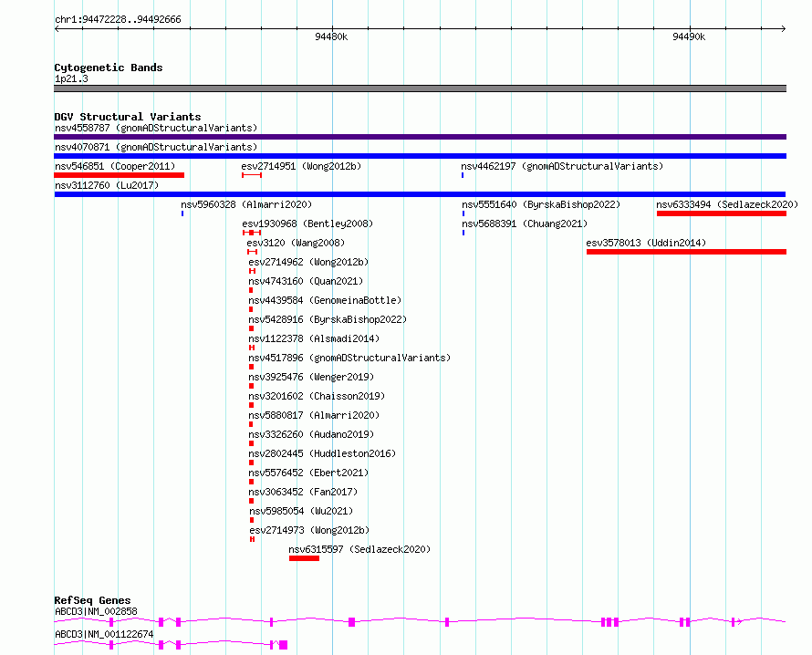This screenshot has height=655, width=812.
Task: Select nsv1122378 (Alsmadi2014) label
Action: point(315,338)
